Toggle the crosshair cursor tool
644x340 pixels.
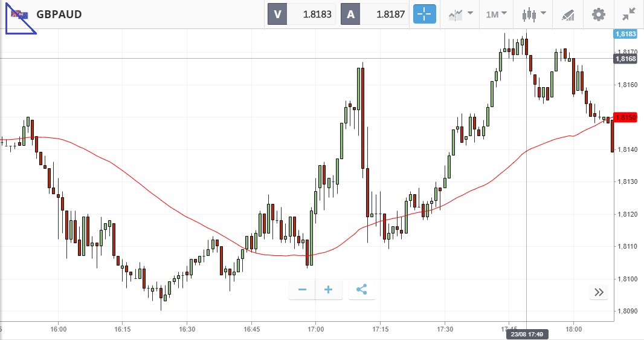(x=425, y=15)
